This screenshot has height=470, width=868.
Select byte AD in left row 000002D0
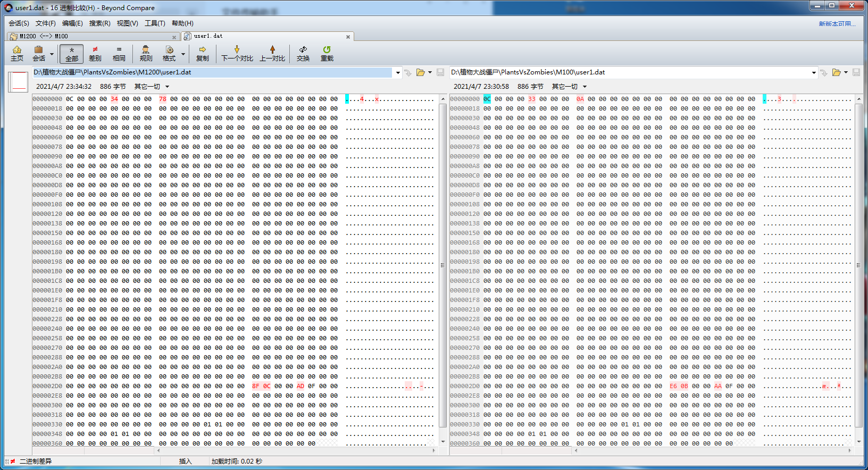[x=301, y=386]
